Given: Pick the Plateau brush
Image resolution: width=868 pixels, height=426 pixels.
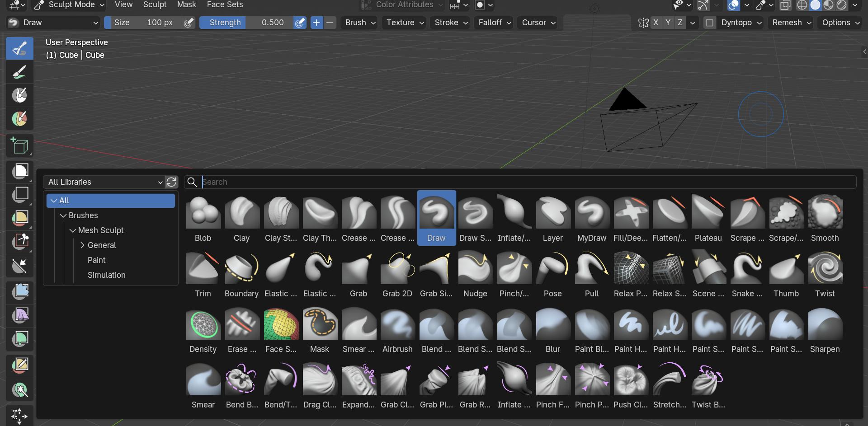Looking at the screenshot, I should point(708,218).
